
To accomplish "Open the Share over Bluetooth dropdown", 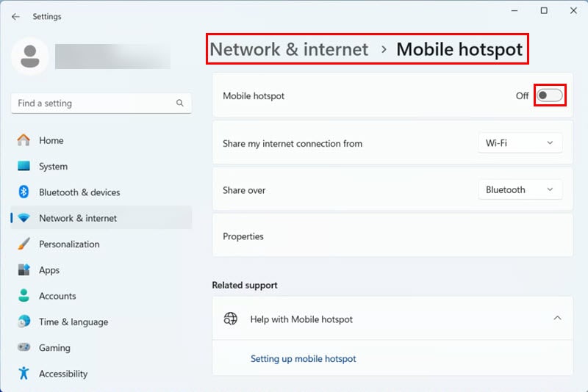I will 520,190.
